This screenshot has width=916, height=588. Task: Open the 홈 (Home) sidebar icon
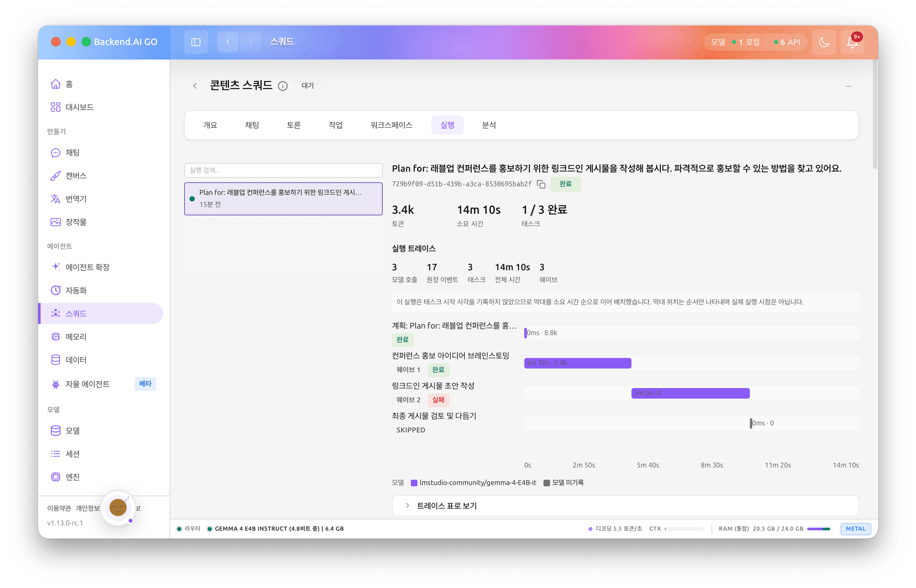coord(56,84)
